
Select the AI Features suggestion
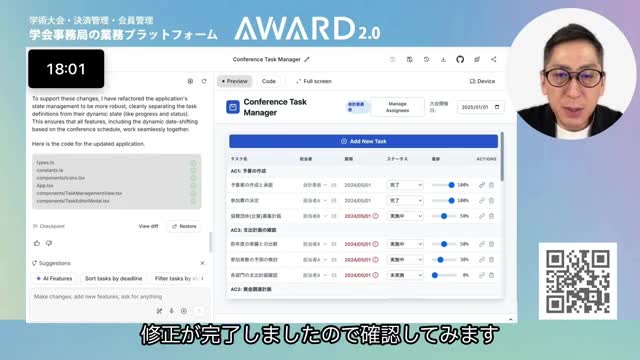(x=54, y=278)
